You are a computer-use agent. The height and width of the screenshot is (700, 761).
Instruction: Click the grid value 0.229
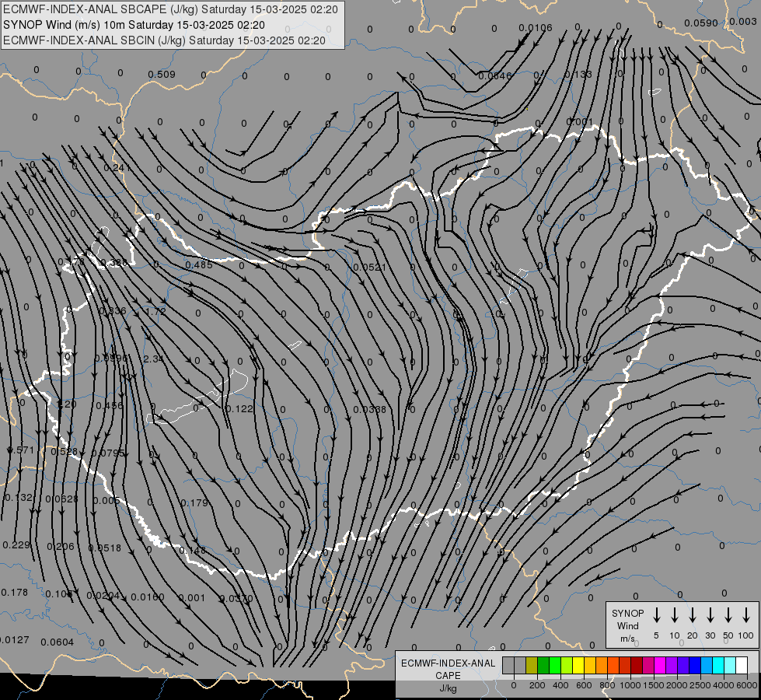(16, 545)
